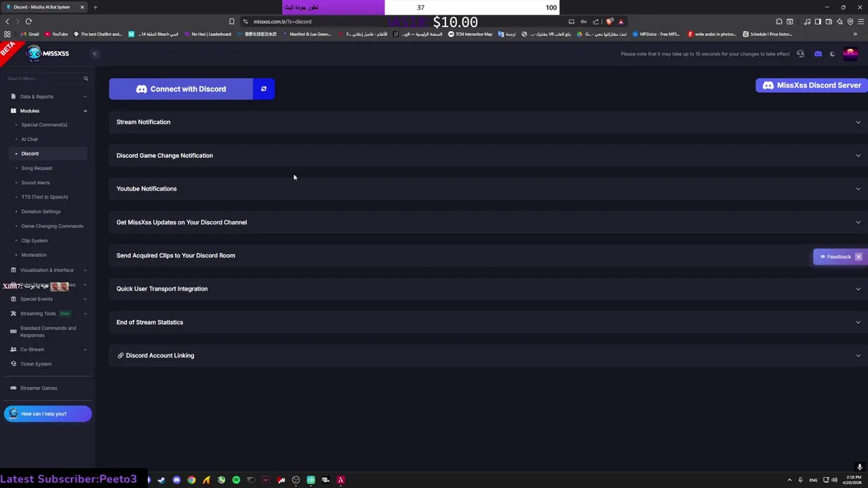The image size is (868, 488).
Task: Click the MissXss logo
Action: (x=47, y=54)
